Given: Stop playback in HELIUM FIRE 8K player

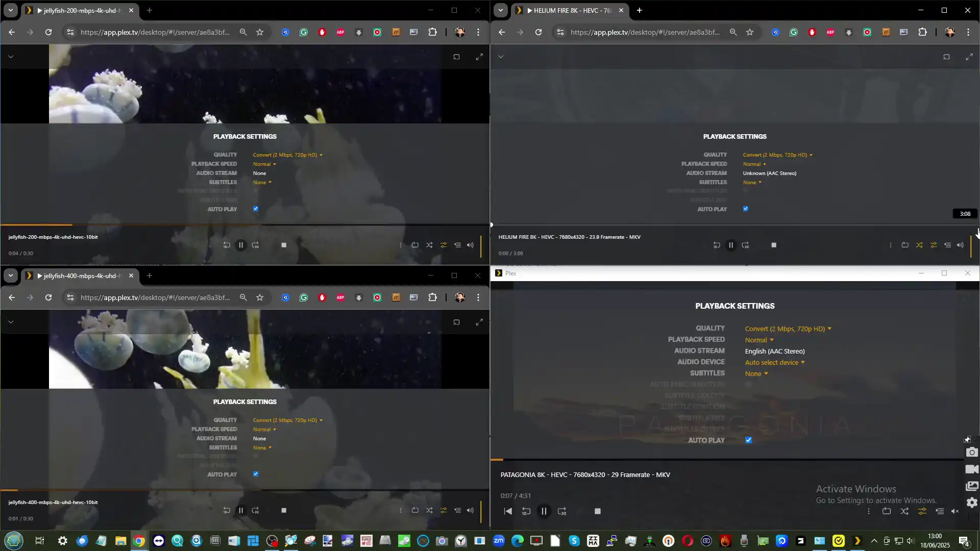Looking at the screenshot, I should pyautogui.click(x=774, y=245).
